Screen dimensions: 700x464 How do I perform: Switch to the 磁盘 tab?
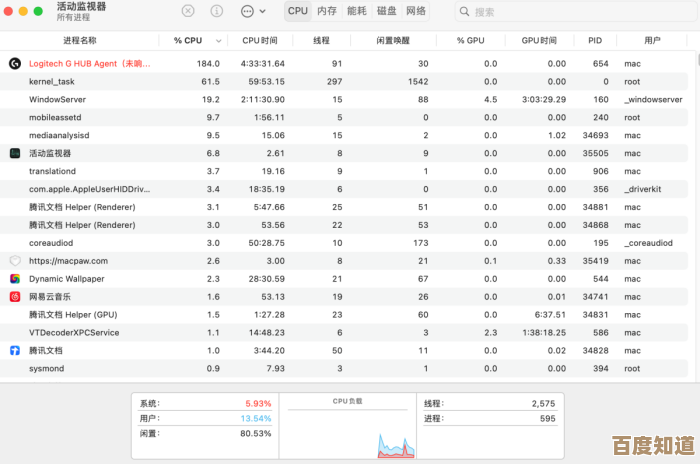coord(386,11)
